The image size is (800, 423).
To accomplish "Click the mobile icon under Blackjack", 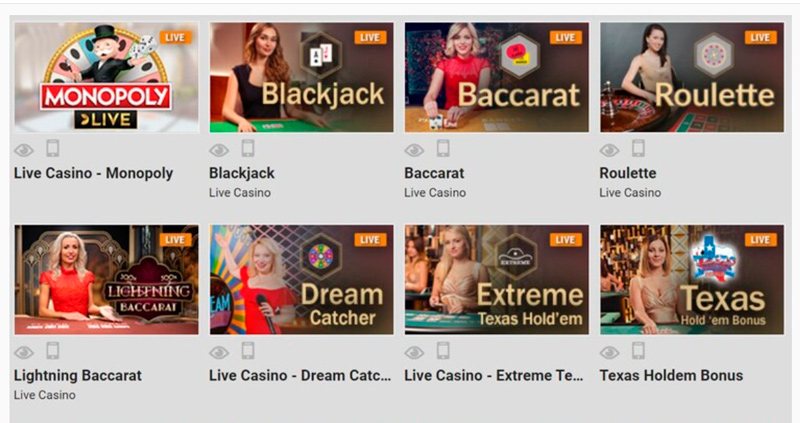I will (x=248, y=148).
